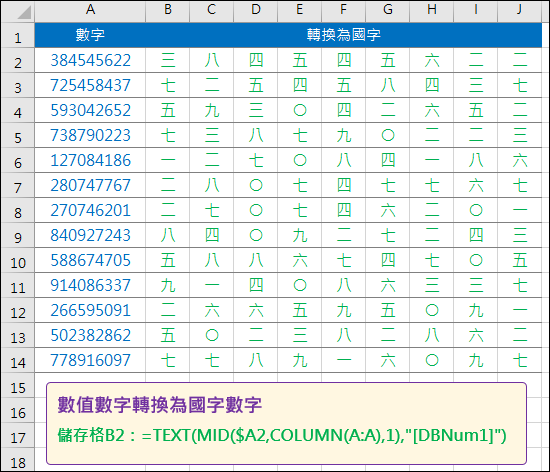Select cell containing 778916097
Screen dimensions: 550x472
(x=90, y=360)
